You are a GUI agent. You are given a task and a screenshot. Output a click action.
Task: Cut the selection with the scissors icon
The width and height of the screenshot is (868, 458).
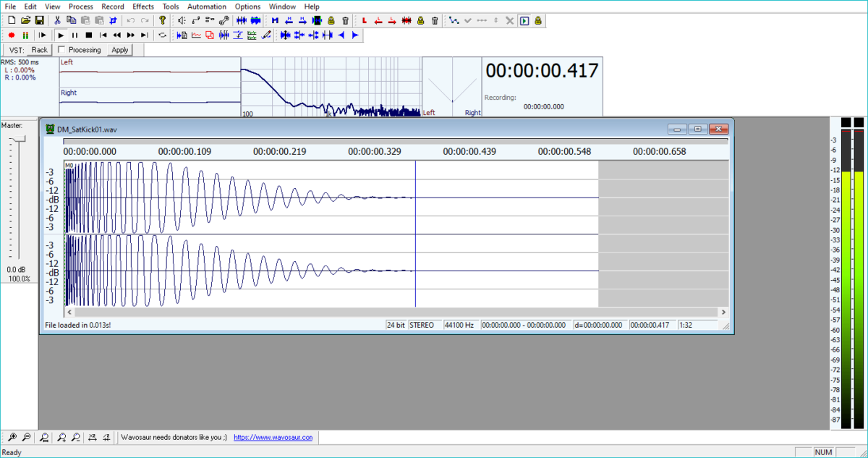tap(56, 20)
